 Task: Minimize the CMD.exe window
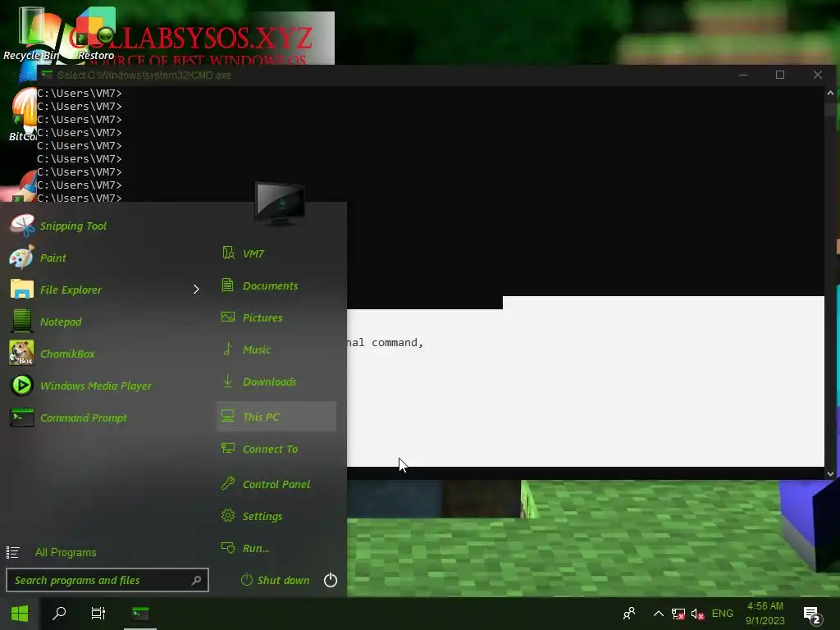coord(743,75)
